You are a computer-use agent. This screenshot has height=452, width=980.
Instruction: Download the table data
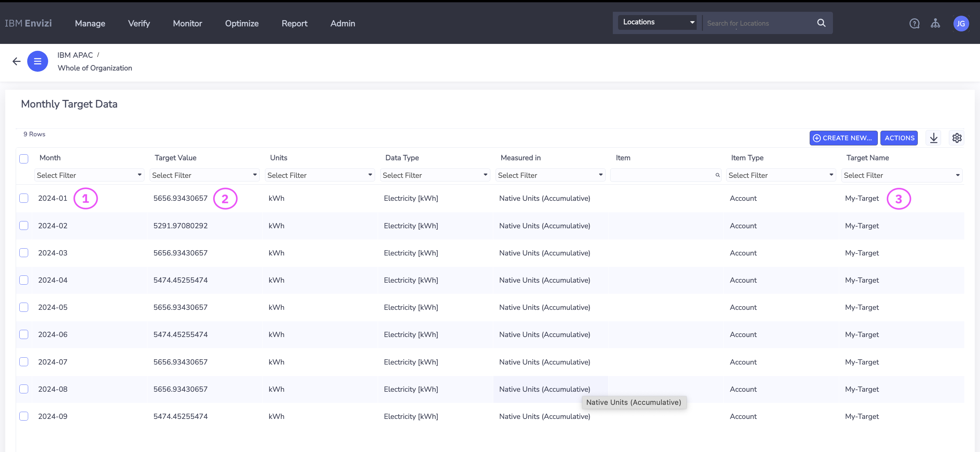[x=933, y=138]
